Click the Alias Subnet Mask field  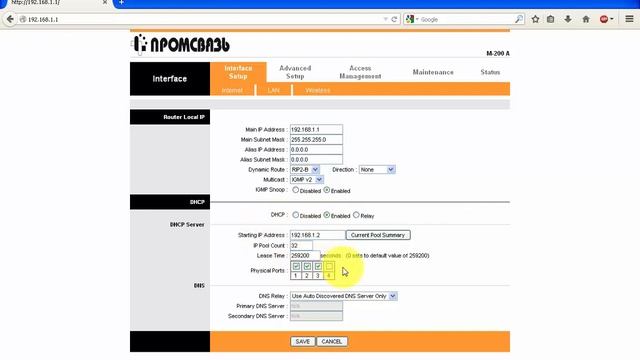tap(316, 160)
